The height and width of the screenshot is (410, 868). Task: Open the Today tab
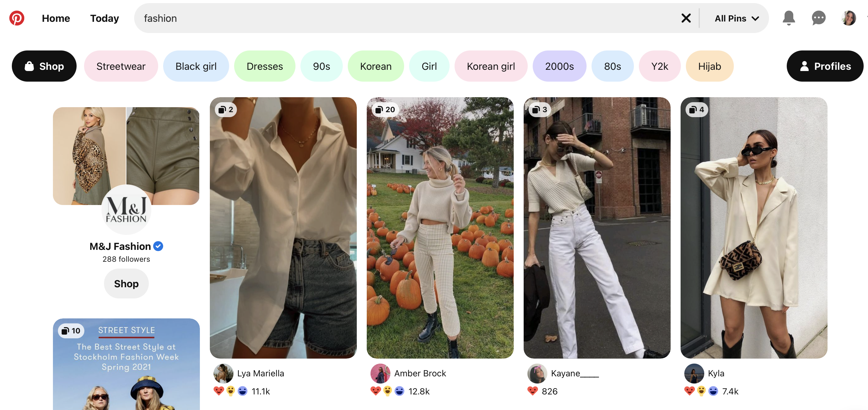(x=105, y=18)
